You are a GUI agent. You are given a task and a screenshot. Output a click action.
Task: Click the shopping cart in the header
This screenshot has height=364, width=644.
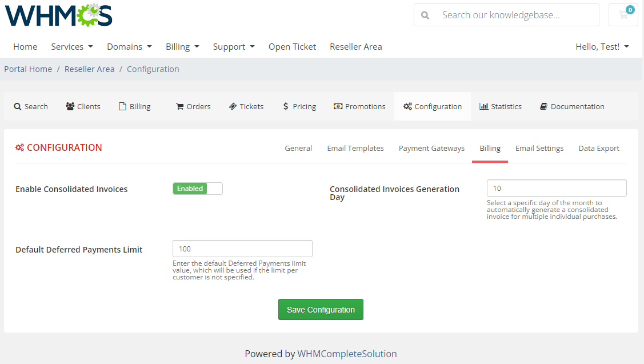(x=623, y=15)
